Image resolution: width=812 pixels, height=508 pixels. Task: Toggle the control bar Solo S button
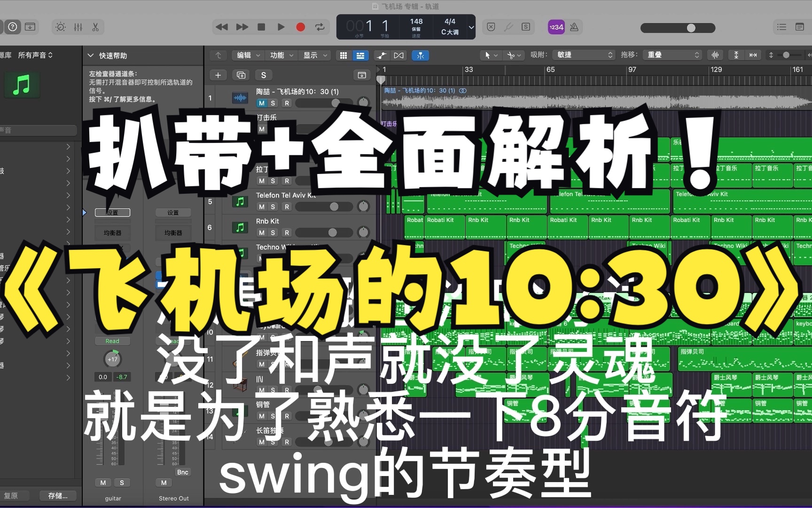point(526,27)
